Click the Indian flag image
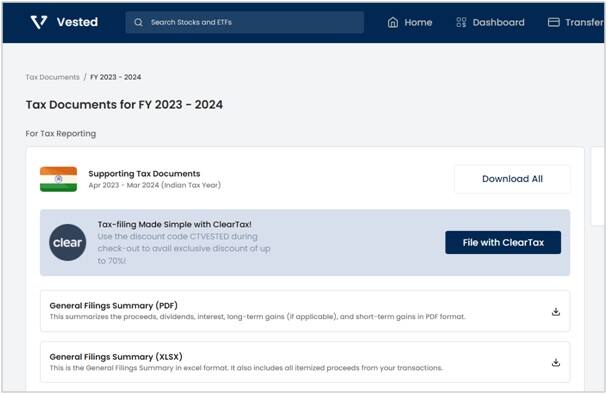Screen dimensions: 608x394 [59, 179]
